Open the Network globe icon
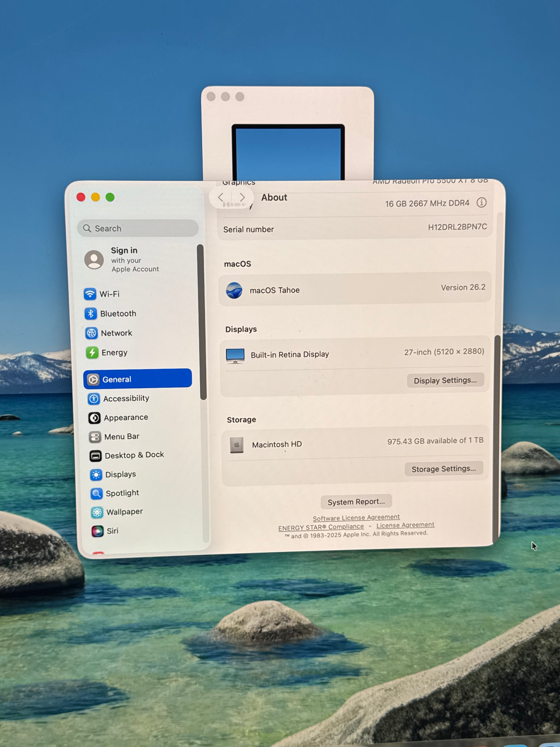Screen dimensions: 560x747 point(91,333)
